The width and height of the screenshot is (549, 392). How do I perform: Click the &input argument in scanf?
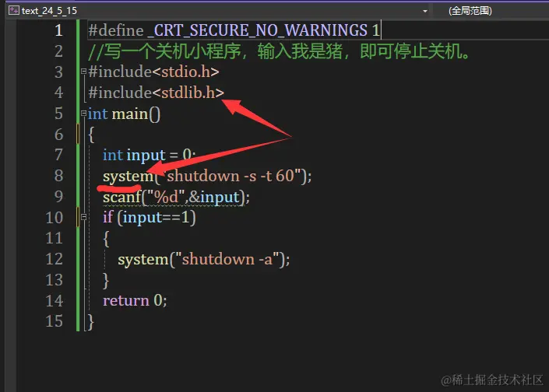click(x=215, y=198)
